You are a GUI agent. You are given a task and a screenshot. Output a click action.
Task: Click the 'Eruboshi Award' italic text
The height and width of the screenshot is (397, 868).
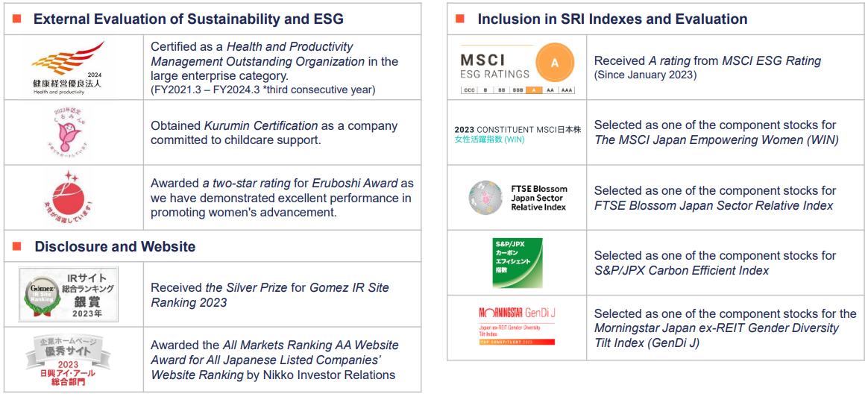[356, 183]
